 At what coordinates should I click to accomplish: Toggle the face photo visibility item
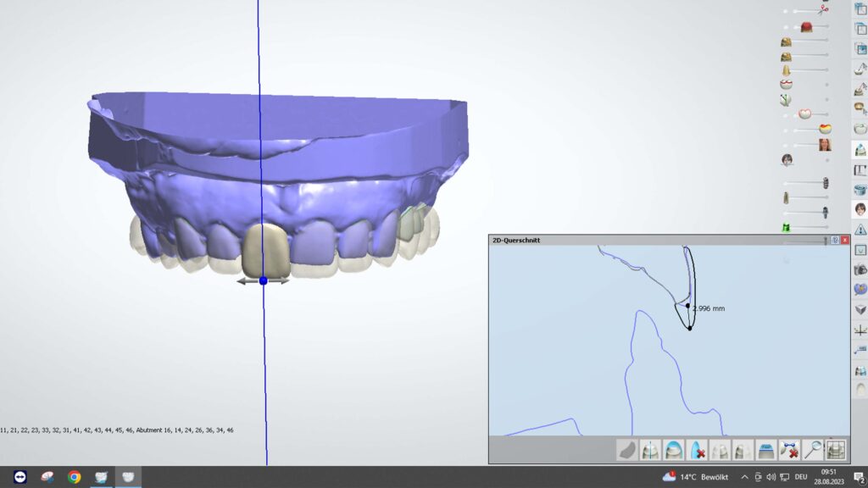point(824,145)
